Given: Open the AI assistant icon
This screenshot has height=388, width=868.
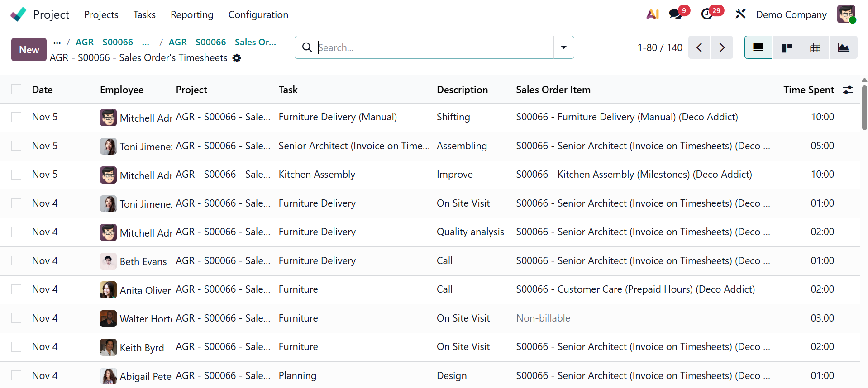Looking at the screenshot, I should [652, 14].
